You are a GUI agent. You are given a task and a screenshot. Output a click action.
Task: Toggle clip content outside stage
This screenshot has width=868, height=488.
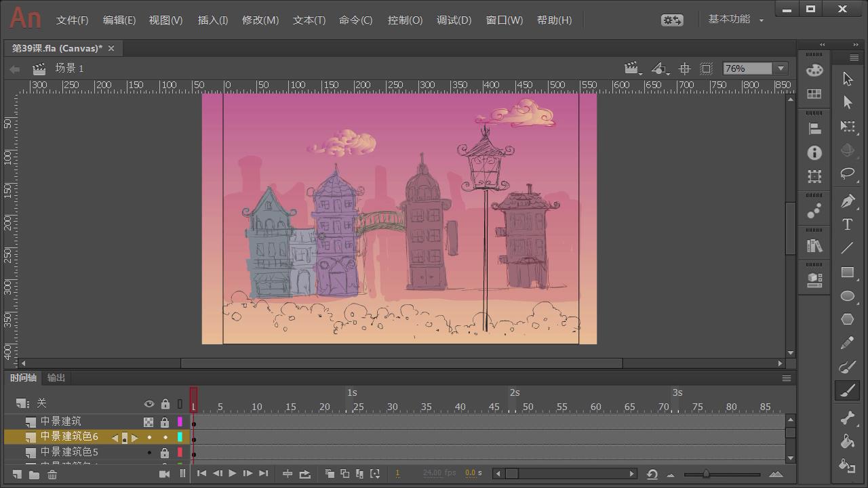pos(706,68)
